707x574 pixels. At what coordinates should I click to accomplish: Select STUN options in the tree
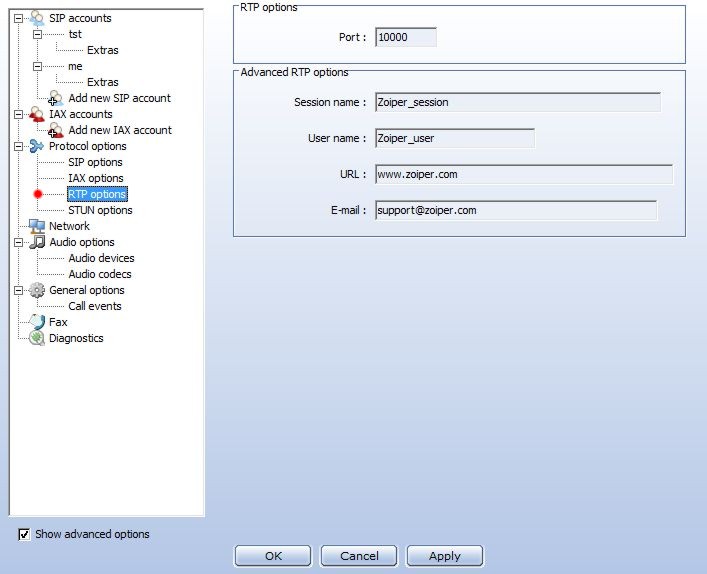pos(100,210)
